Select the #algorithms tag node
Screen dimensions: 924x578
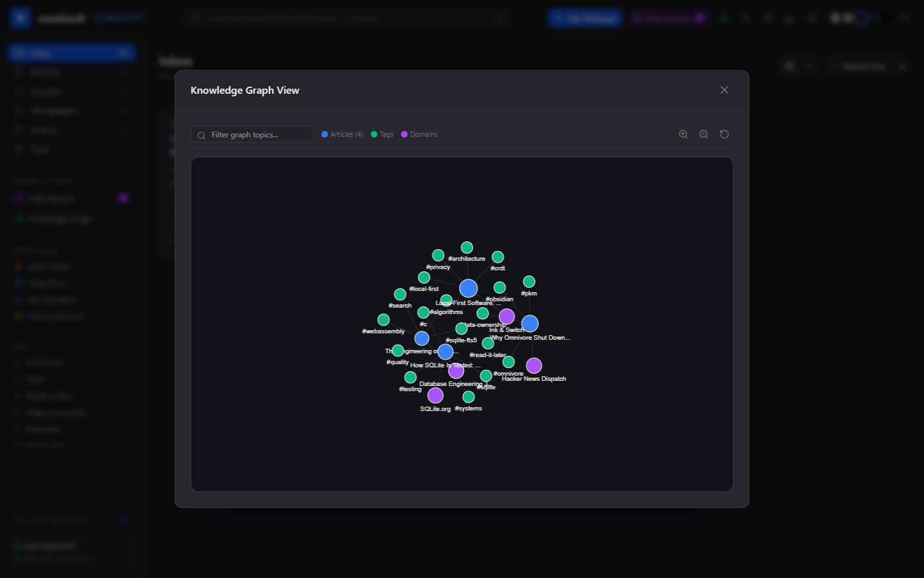tap(447, 301)
